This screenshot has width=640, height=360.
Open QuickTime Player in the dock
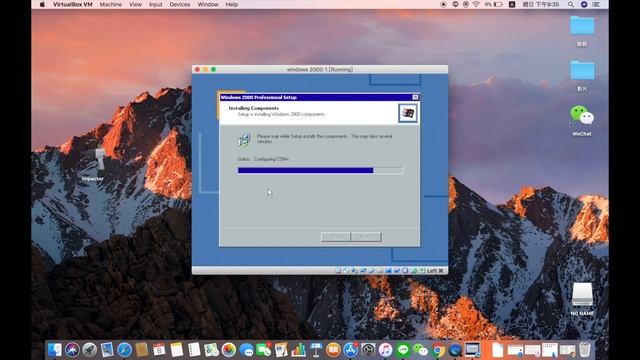coord(455,350)
